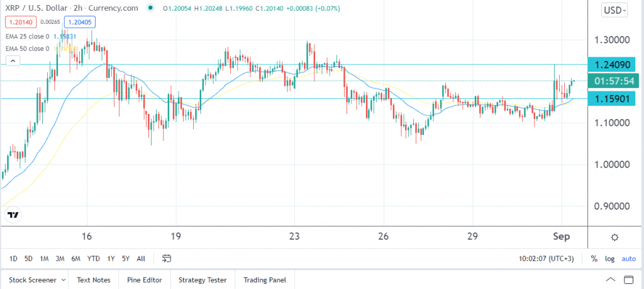Click the red sell price 1.20140

[x=21, y=22]
